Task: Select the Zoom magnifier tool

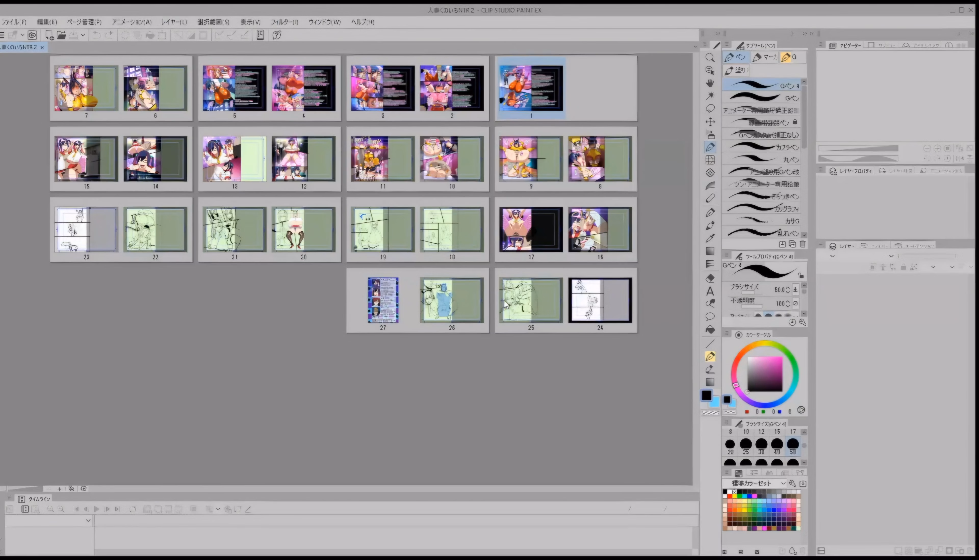Action: (x=710, y=58)
